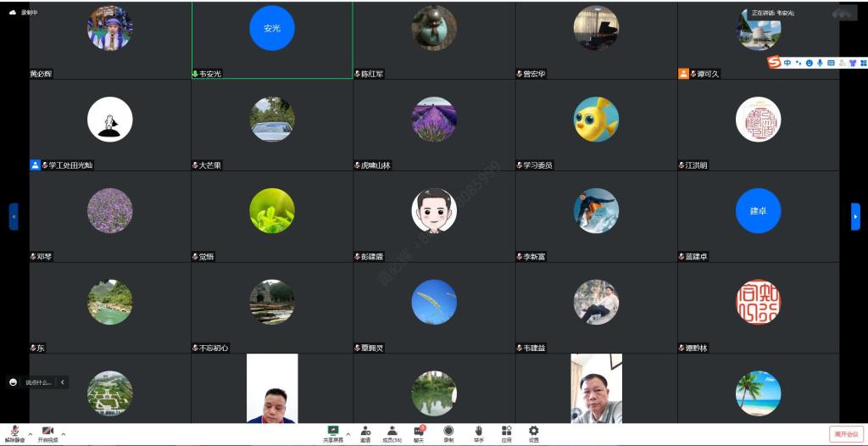Open the 聊天 chat panel
The image size is (868, 446).
[419, 433]
